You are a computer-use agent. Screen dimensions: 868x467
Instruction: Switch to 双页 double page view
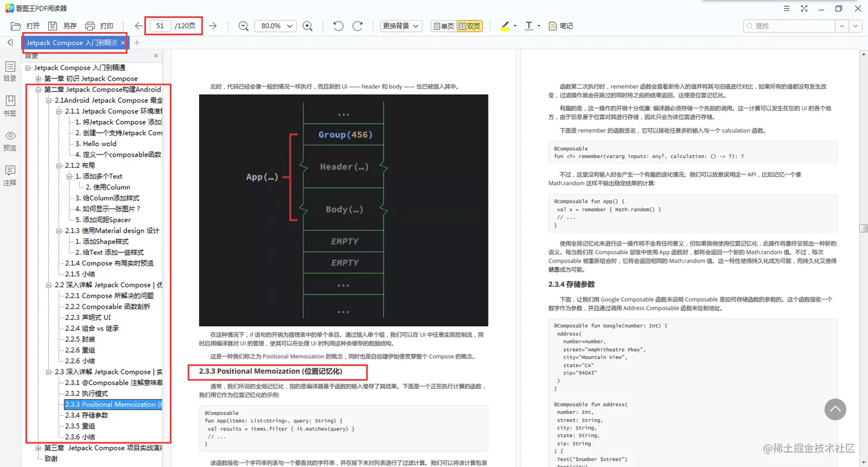[470, 26]
